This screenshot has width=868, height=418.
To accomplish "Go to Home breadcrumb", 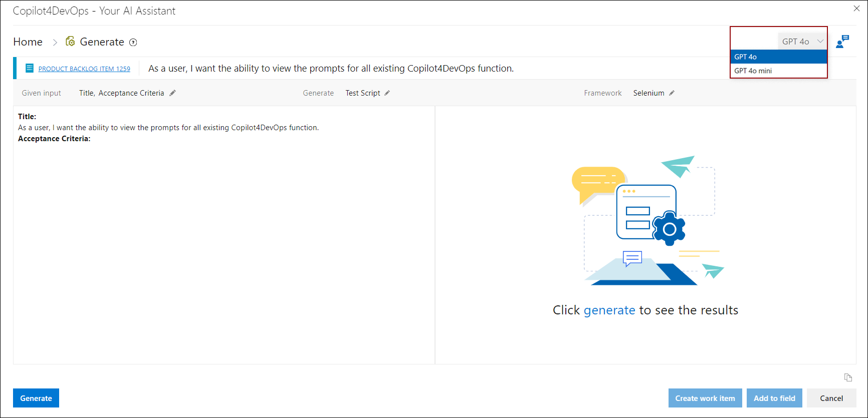I will click(x=28, y=42).
